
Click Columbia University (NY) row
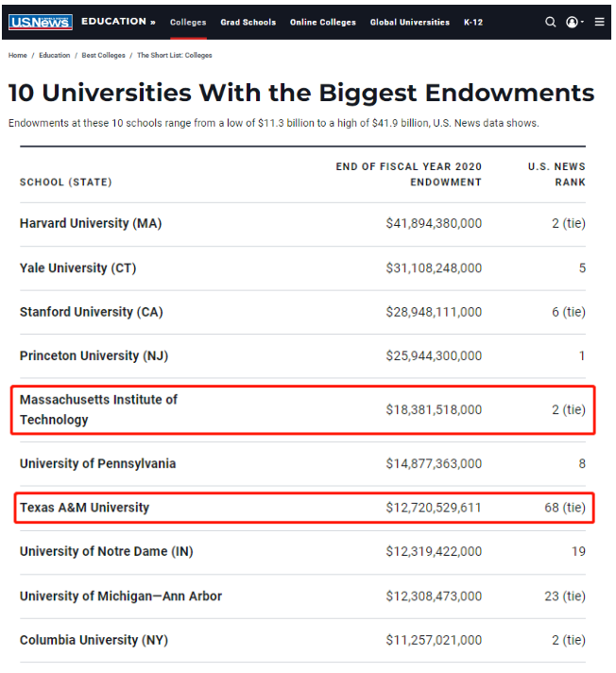tap(302, 640)
